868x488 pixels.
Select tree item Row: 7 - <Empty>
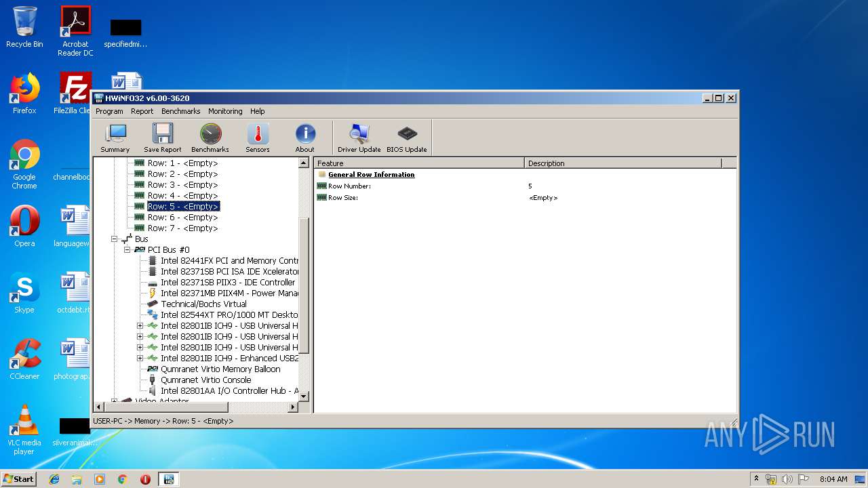click(182, 228)
